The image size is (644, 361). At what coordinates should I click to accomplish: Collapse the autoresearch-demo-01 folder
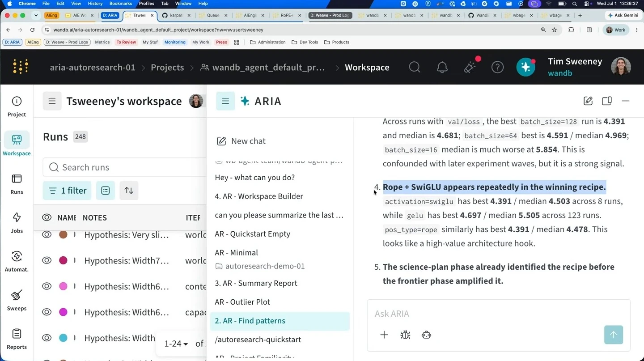(260, 266)
